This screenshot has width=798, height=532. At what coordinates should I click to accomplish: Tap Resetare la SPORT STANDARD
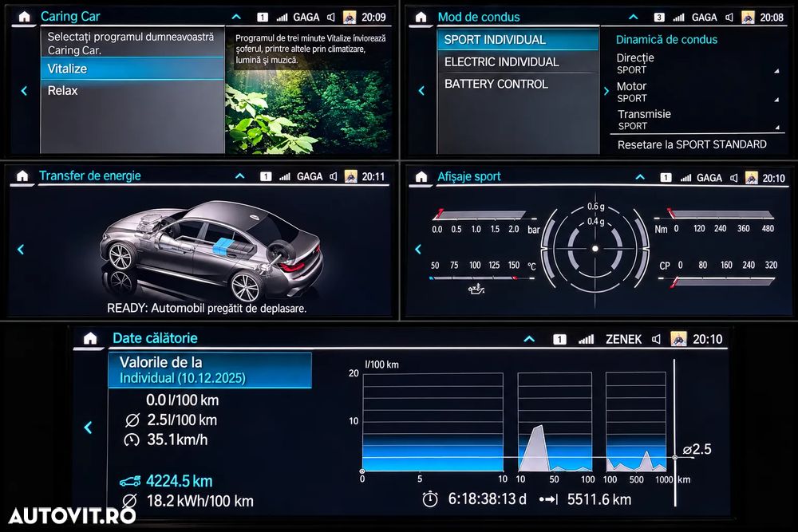(x=692, y=144)
